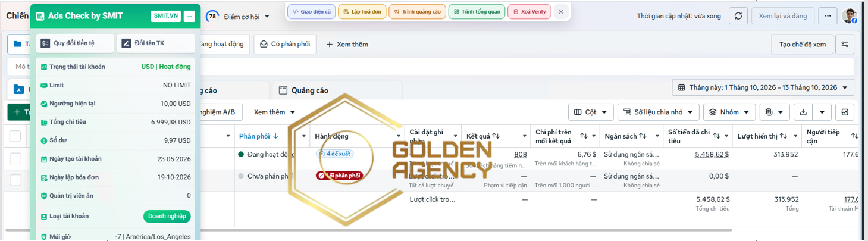Click the Ngày lập hóa đơn calendar icon
This screenshot has width=868, height=241.
[44, 177]
